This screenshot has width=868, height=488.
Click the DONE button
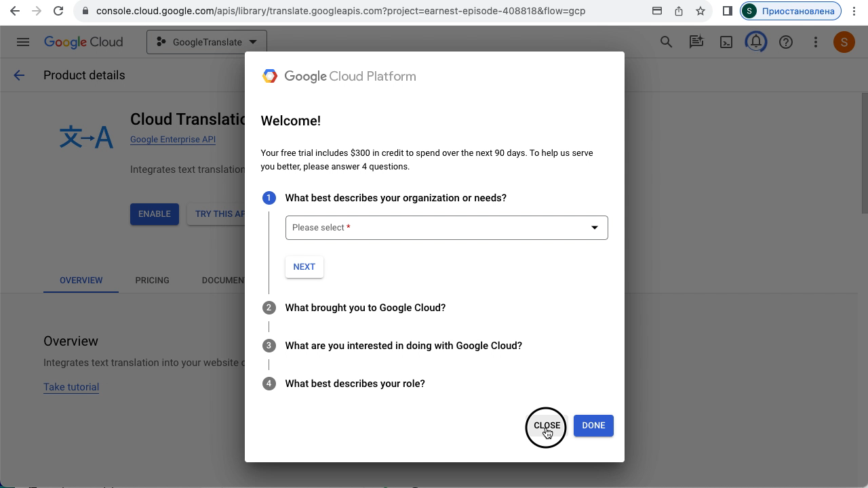(593, 426)
